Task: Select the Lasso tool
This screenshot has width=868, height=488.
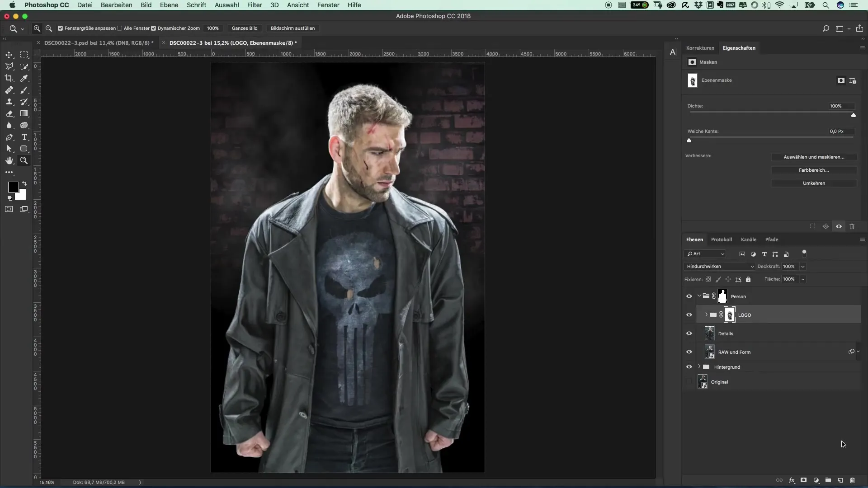Action: pyautogui.click(x=9, y=66)
